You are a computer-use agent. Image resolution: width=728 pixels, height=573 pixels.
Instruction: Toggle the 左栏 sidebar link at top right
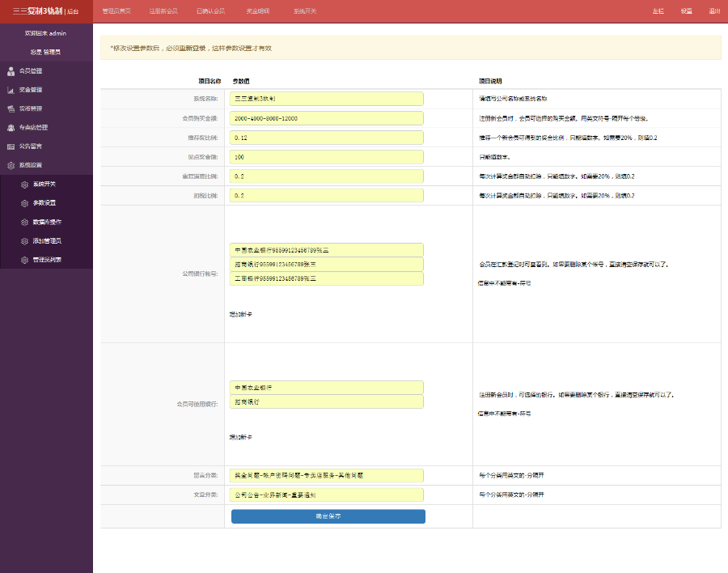pyautogui.click(x=658, y=11)
